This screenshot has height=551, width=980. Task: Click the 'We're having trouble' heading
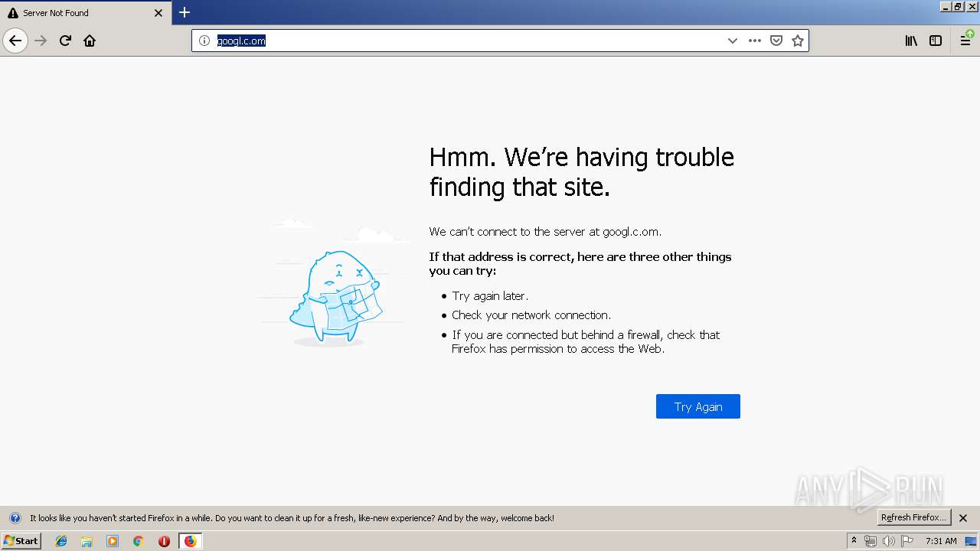point(581,171)
